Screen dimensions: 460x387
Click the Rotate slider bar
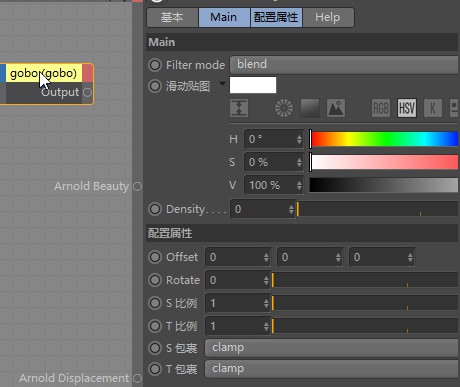tap(365, 280)
